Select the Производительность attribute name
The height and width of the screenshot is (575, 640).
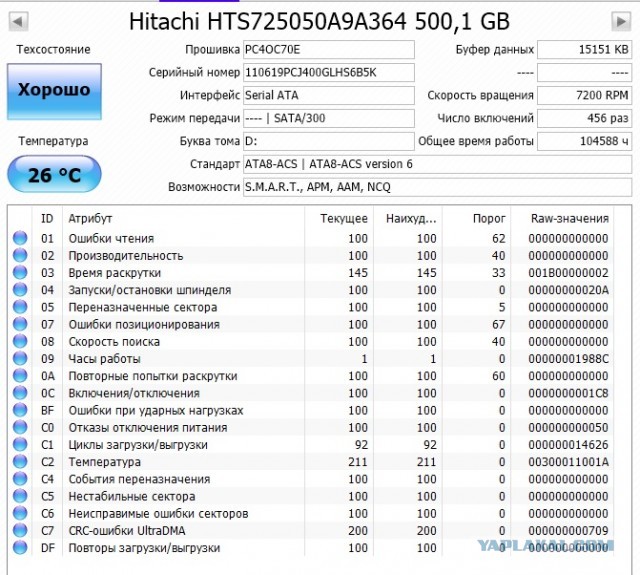[x=126, y=255]
